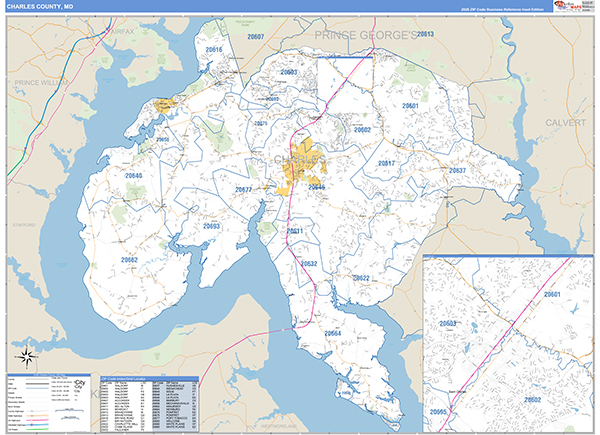Click ZIP 20603 inside the inset map
The width and height of the screenshot is (600, 435).
coord(449,324)
